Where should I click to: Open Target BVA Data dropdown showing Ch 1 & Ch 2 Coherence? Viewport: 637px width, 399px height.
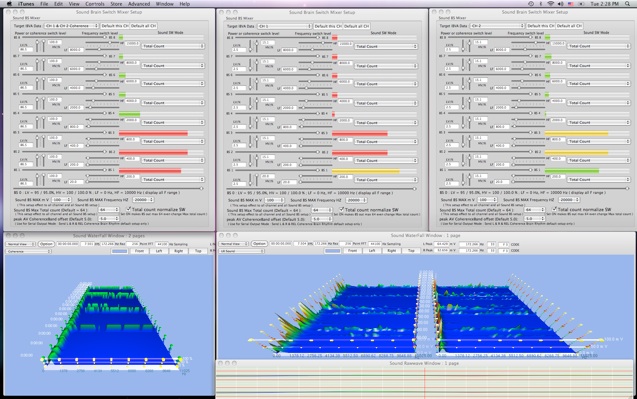71,26
